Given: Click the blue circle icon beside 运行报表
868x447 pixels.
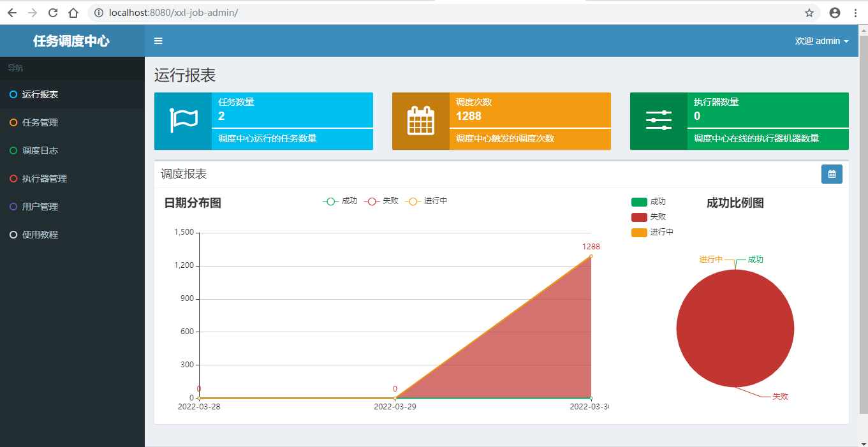Looking at the screenshot, I should 13,94.
